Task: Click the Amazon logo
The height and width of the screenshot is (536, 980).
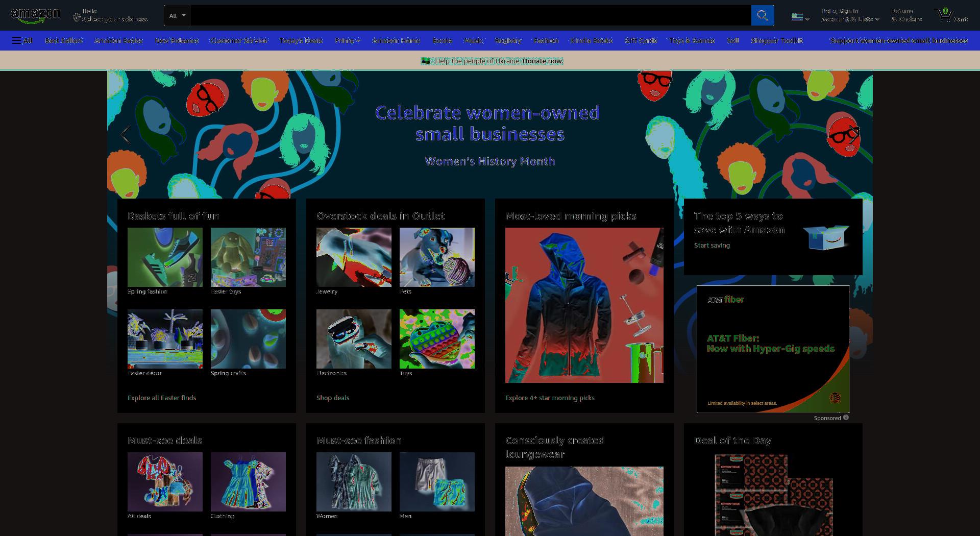Action: [35, 16]
